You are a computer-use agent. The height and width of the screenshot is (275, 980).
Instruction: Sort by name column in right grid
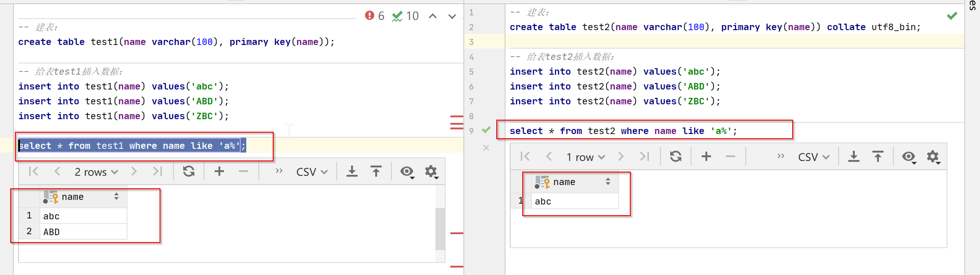(608, 182)
